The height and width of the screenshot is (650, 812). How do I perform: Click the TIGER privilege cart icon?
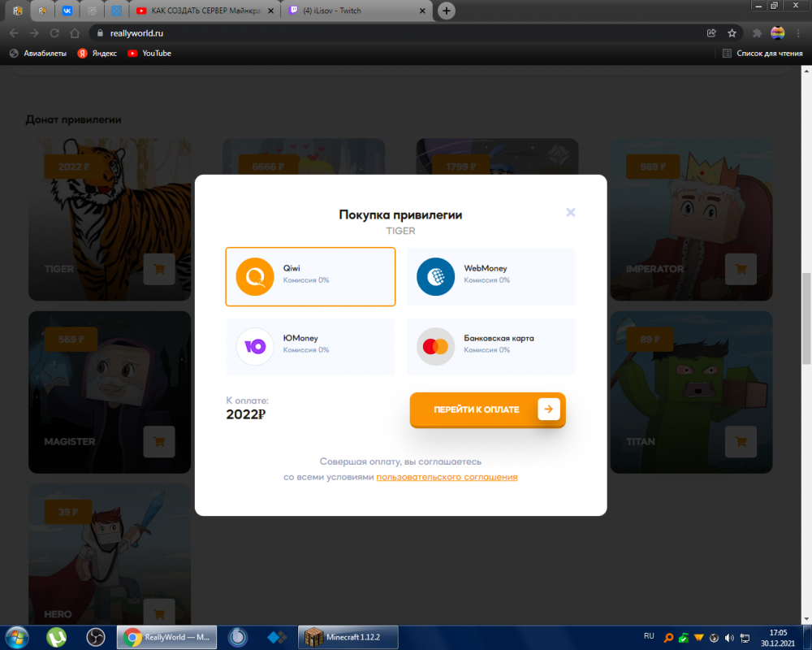[x=159, y=269]
